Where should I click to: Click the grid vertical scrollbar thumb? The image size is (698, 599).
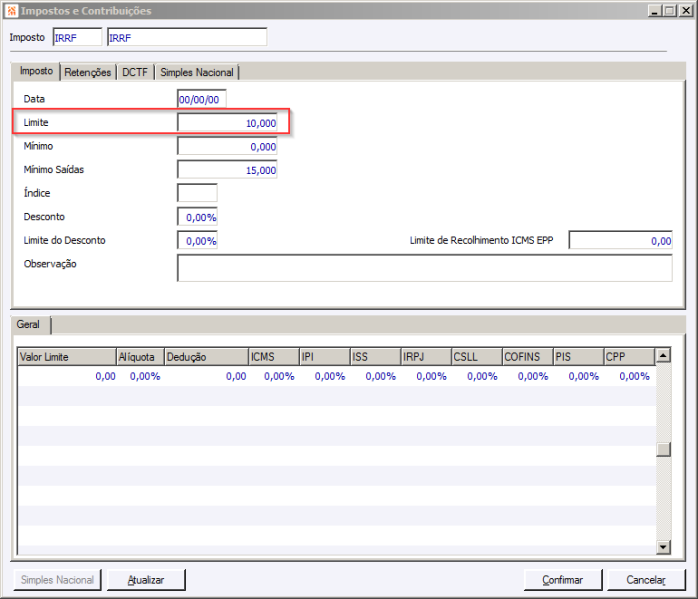[663, 449]
